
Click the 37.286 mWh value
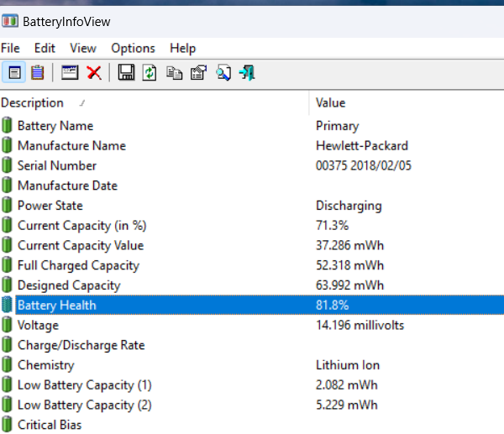pos(349,245)
